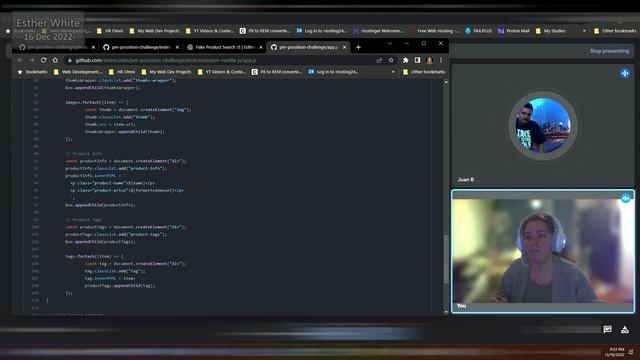
Task: Open a new tab with the plus button
Action: point(358,47)
